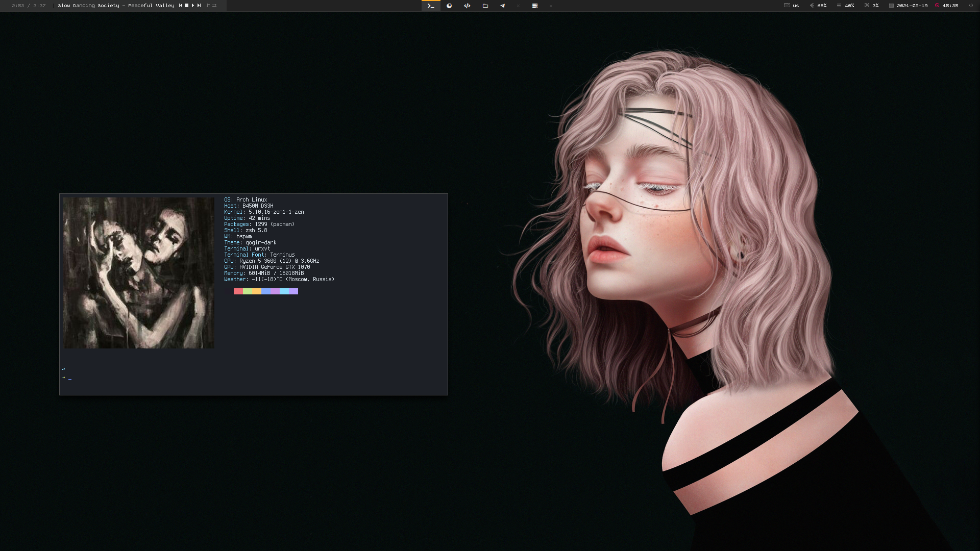Click the painting thumbnail in terminal
The height and width of the screenshot is (551, 980).
click(x=138, y=273)
